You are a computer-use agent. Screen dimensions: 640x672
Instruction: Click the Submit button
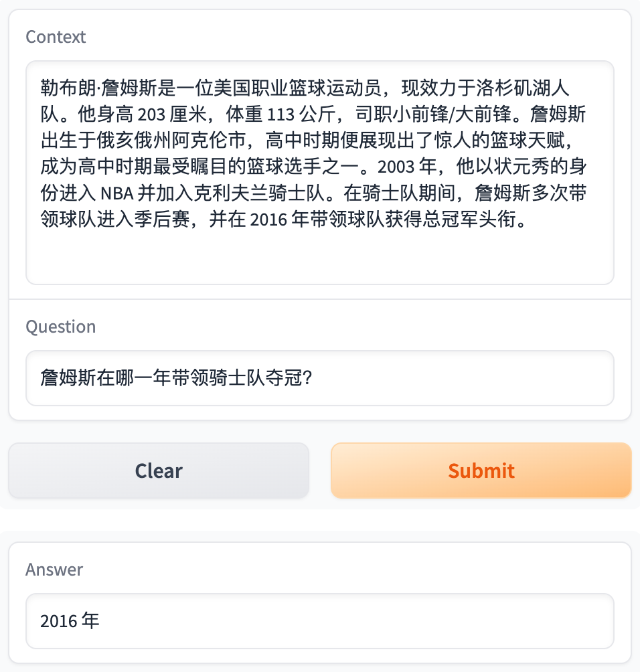point(481,471)
